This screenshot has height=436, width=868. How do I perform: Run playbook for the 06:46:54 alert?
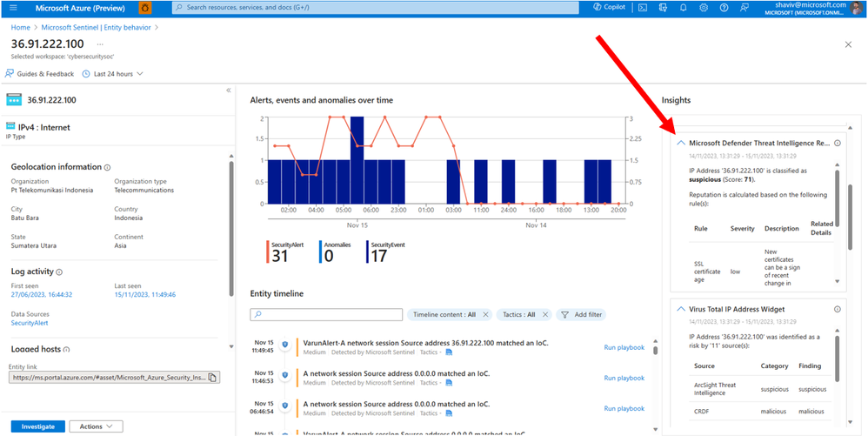624,408
